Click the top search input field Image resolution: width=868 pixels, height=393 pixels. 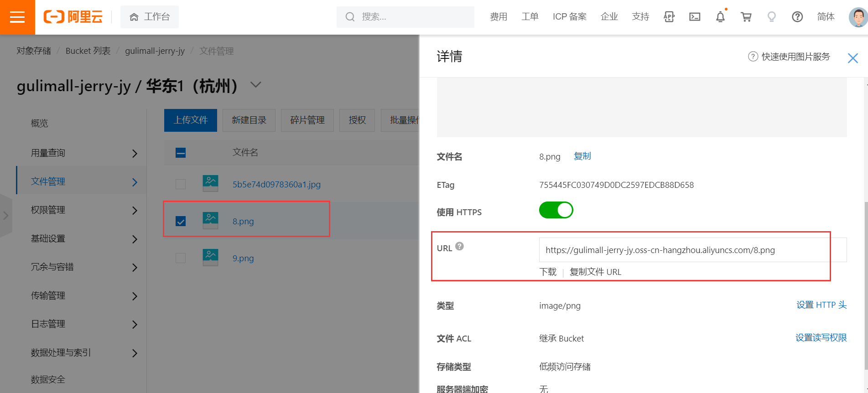tap(405, 17)
